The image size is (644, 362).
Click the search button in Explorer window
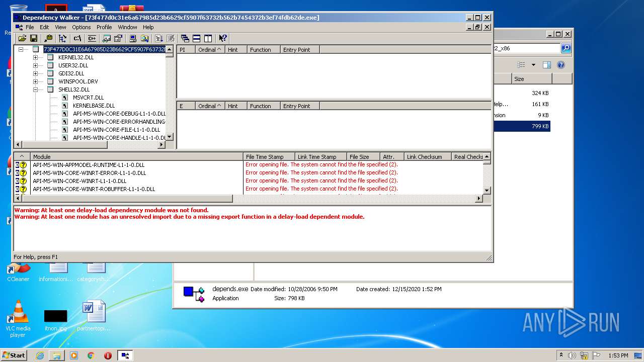click(x=566, y=48)
